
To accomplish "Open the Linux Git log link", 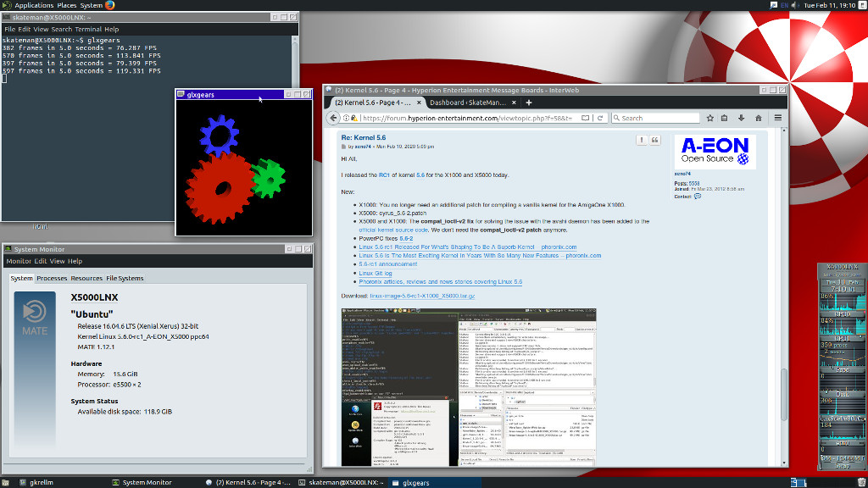I will (x=376, y=274).
